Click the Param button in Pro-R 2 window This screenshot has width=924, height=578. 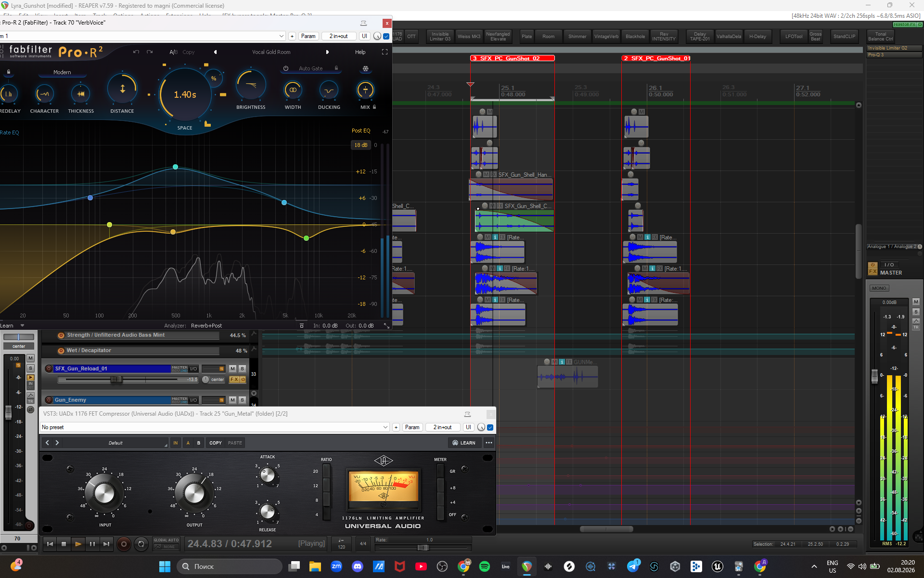tap(308, 36)
